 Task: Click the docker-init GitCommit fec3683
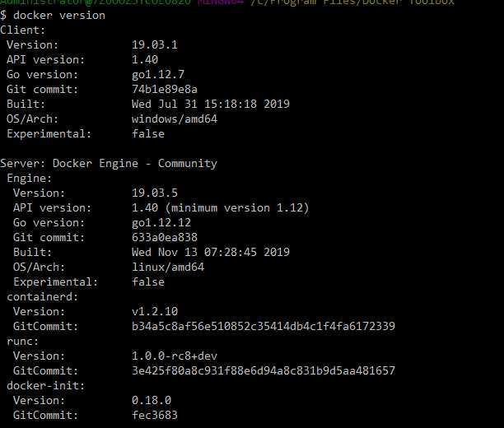(155, 415)
